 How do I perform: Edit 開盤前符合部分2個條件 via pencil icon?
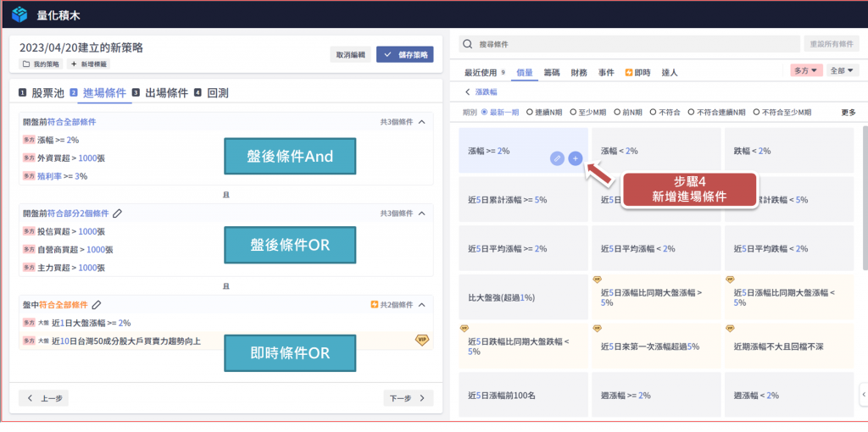click(x=117, y=213)
